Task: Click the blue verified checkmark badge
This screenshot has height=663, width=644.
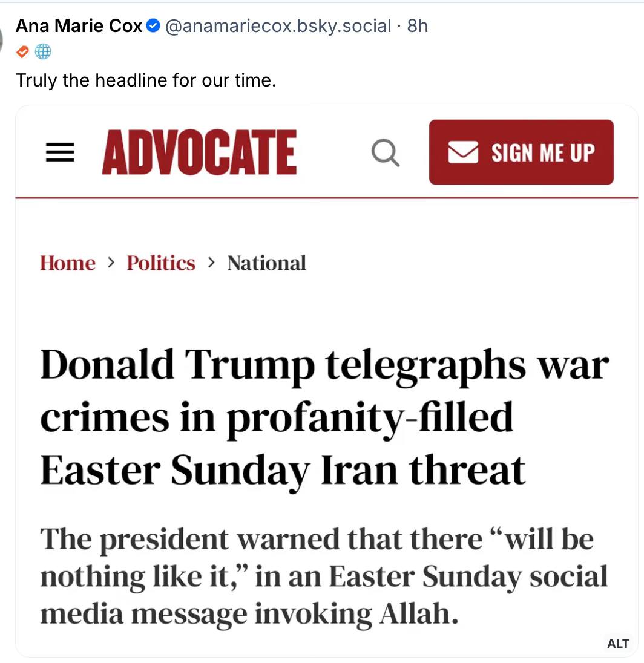Action: 154,26
